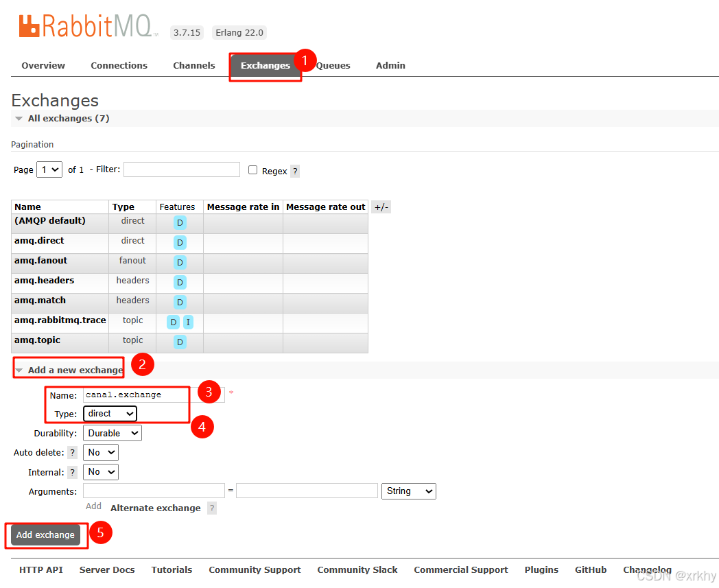This screenshot has width=719, height=588.
Task: Open the Community Slack link
Action: click(x=357, y=569)
